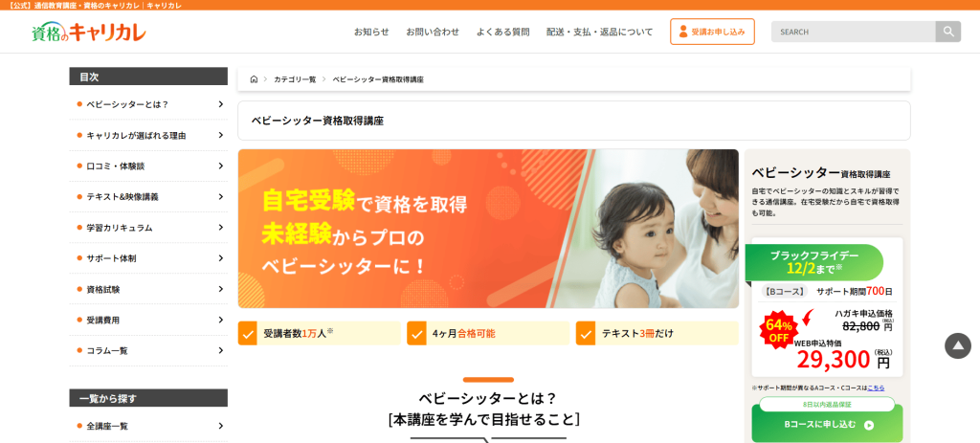Open よくある質問 in top navigation
The width and height of the screenshot is (980, 443).
pyautogui.click(x=502, y=32)
